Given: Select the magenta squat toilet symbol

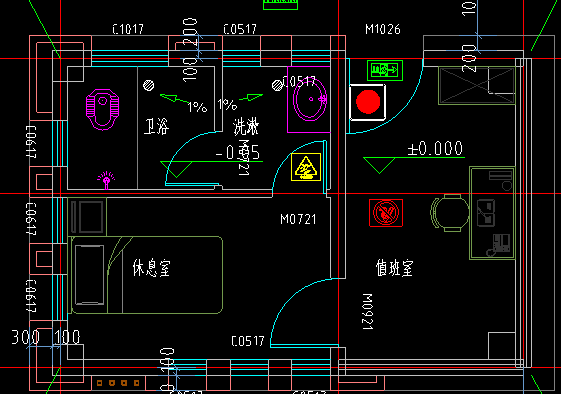Looking at the screenshot, I should [x=103, y=110].
